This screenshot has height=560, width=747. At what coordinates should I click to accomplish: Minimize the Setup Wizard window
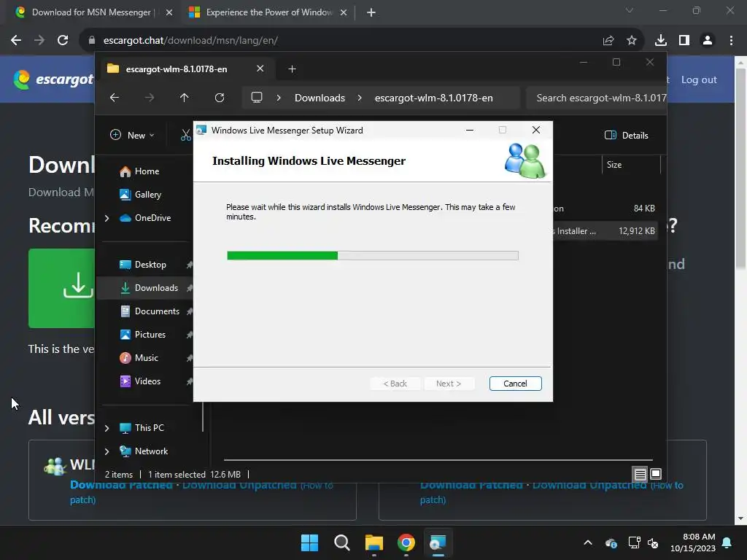pyautogui.click(x=470, y=130)
